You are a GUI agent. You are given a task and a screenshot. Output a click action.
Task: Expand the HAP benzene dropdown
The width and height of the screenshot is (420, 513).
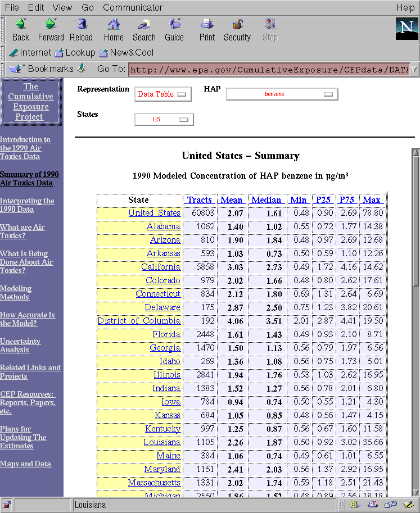pos(282,94)
